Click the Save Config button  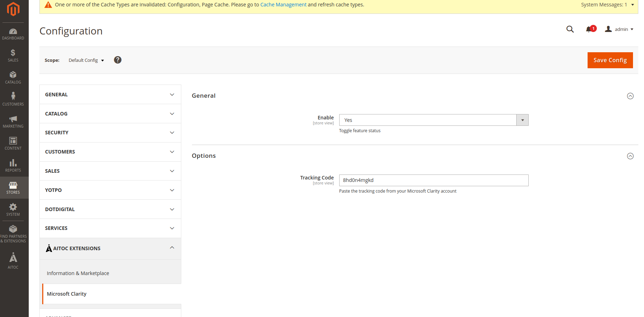[x=610, y=60]
